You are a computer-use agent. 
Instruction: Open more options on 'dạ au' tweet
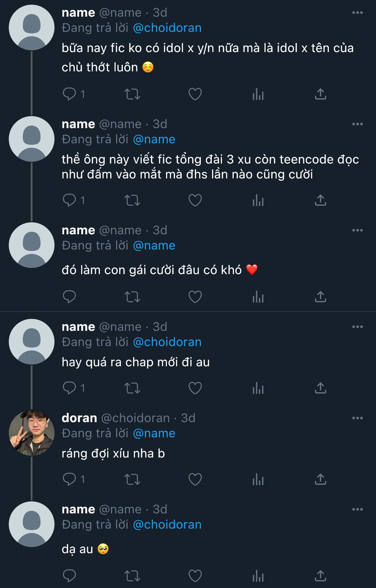pos(357,509)
